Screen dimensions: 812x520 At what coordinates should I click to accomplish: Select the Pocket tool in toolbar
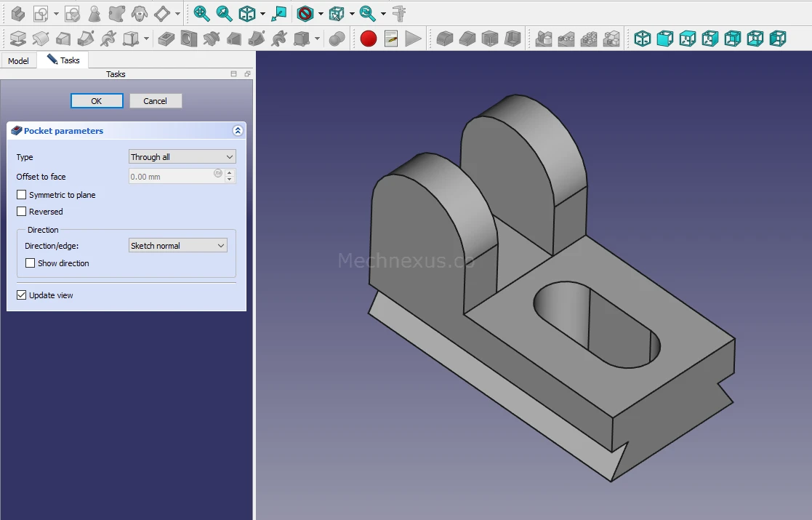point(166,39)
